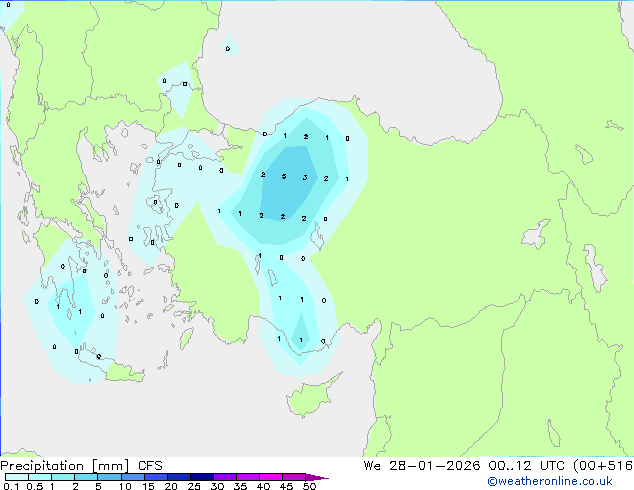Open the weatheronline.co.uk copyright link
This screenshot has height=490, width=634.
pyautogui.click(x=550, y=481)
